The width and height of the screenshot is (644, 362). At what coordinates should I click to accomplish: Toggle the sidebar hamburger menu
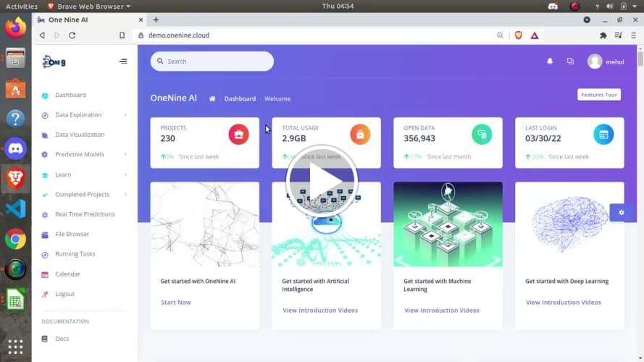123,61
